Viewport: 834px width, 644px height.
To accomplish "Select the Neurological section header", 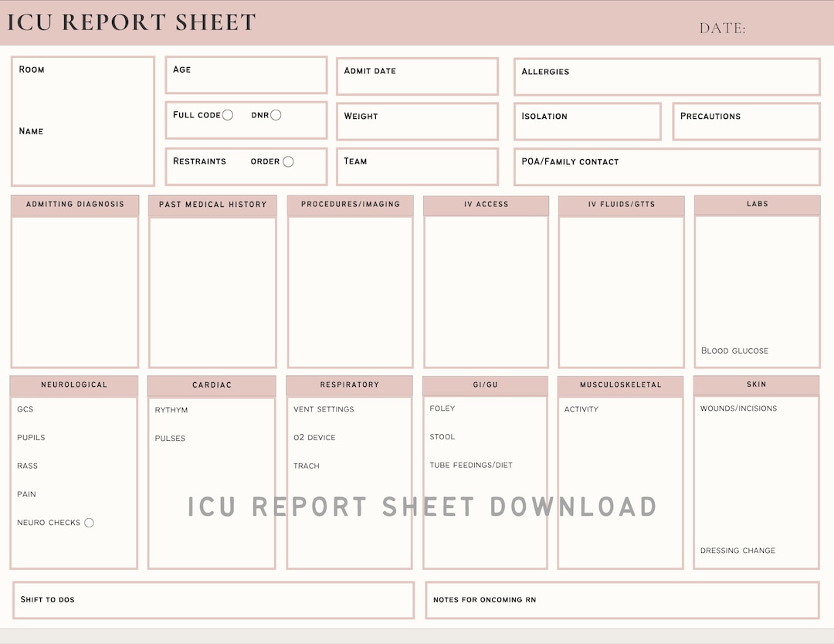I will (73, 385).
